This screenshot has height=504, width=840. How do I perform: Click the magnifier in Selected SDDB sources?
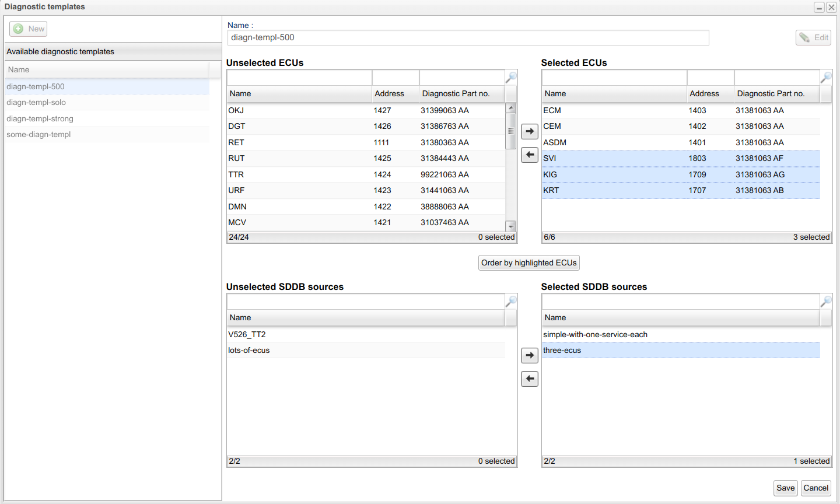(826, 301)
